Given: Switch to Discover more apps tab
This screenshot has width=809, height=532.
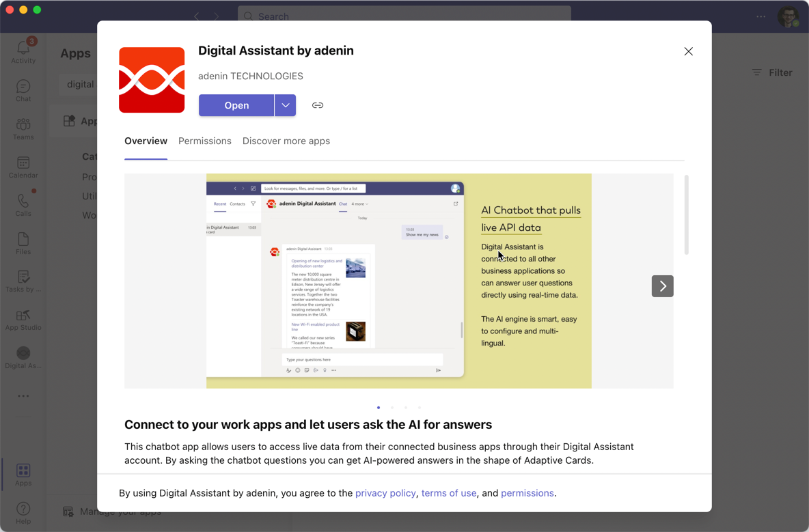Looking at the screenshot, I should click(286, 141).
